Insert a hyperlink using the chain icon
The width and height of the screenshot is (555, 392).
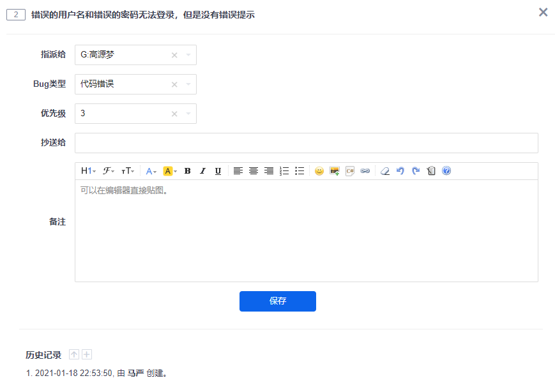(x=365, y=170)
